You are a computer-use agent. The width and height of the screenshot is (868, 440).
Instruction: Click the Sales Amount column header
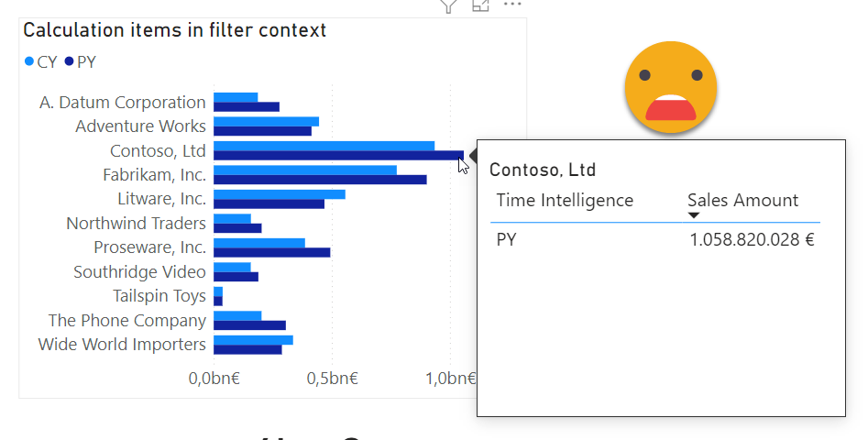742,200
